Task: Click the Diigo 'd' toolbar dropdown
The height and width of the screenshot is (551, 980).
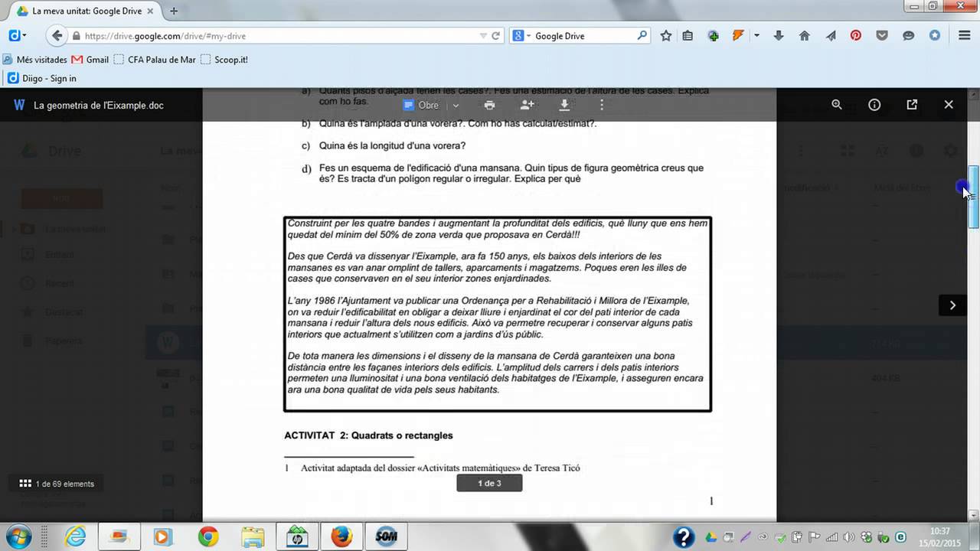Action: [x=18, y=35]
